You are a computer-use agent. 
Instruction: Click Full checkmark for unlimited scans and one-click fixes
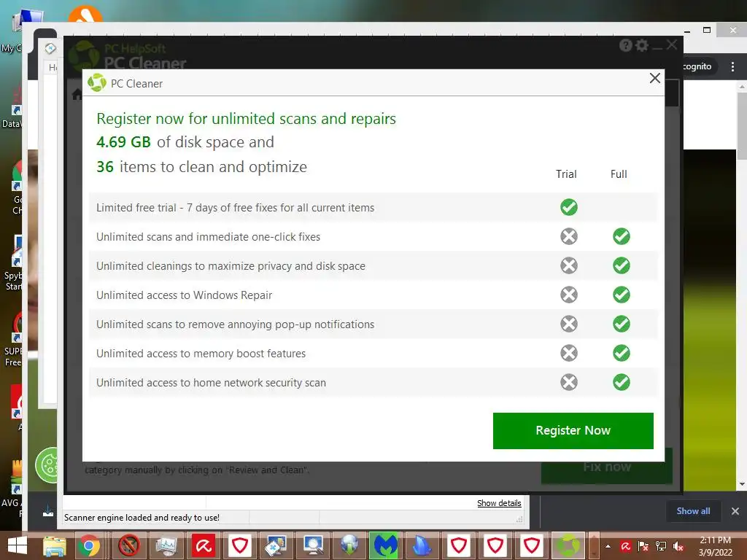click(622, 236)
